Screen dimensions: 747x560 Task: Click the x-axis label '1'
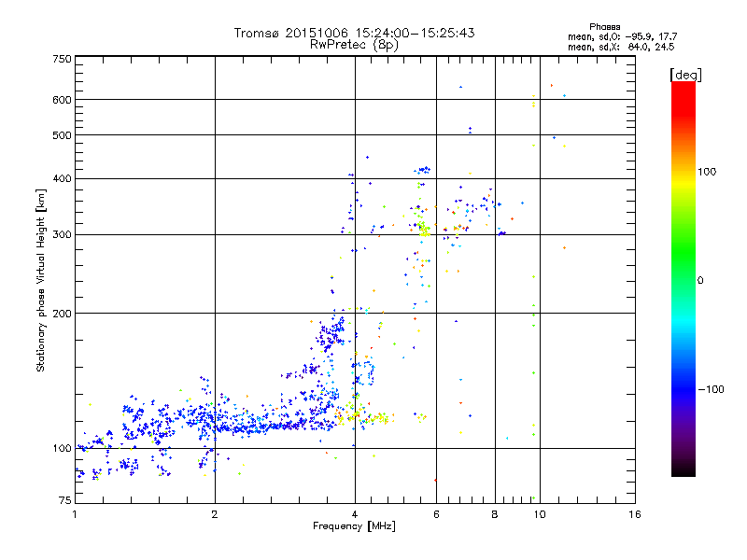(x=75, y=514)
